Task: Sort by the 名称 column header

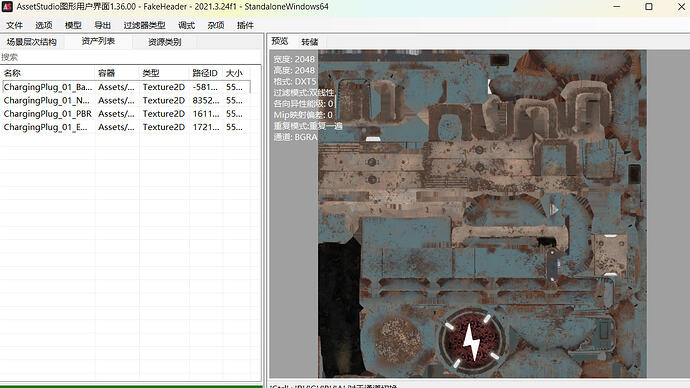Action: (x=48, y=73)
